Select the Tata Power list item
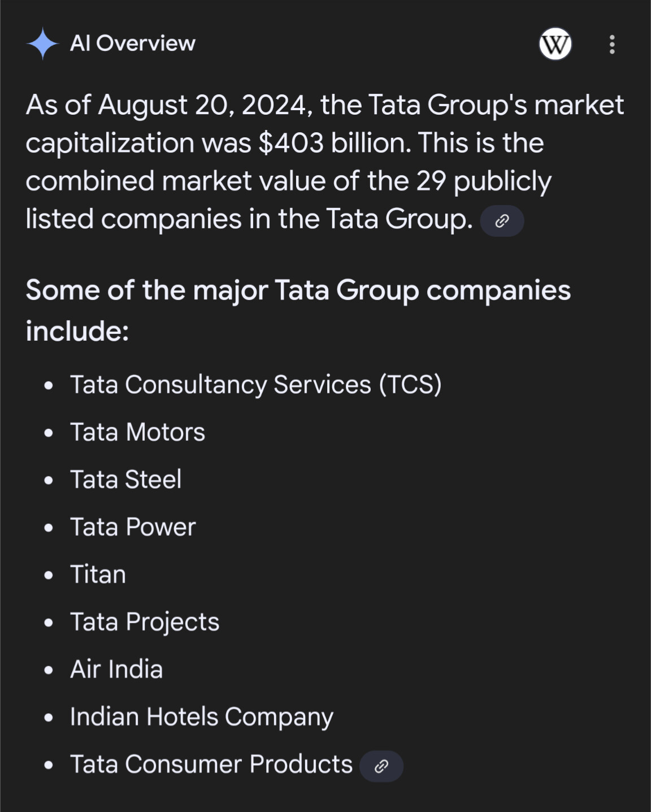651x812 pixels. pos(133,527)
